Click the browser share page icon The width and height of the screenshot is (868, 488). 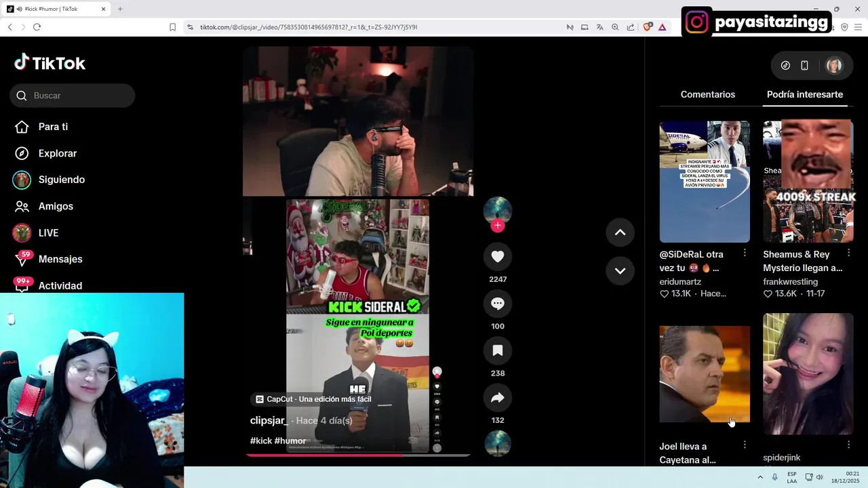coord(631,27)
